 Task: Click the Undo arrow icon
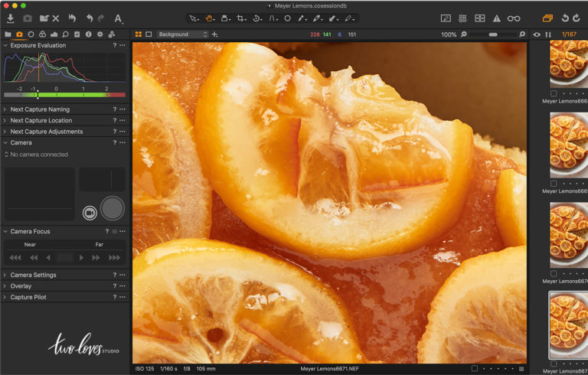pos(90,18)
